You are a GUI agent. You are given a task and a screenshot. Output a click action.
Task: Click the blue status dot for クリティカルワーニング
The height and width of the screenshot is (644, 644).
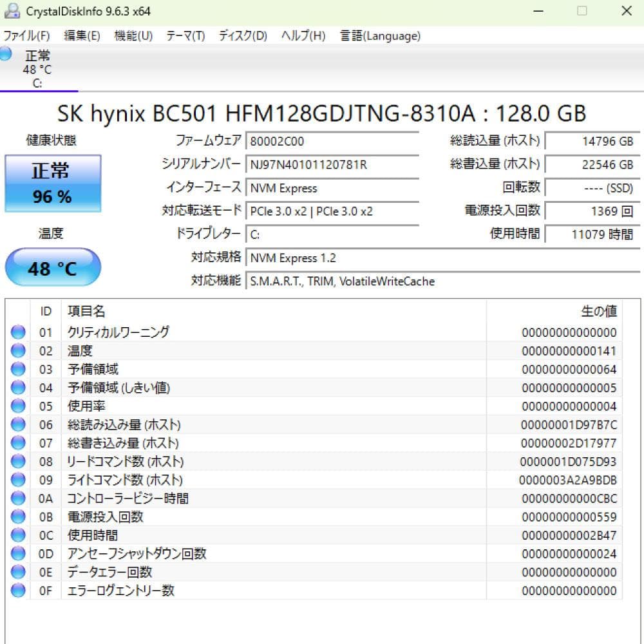click(x=19, y=332)
